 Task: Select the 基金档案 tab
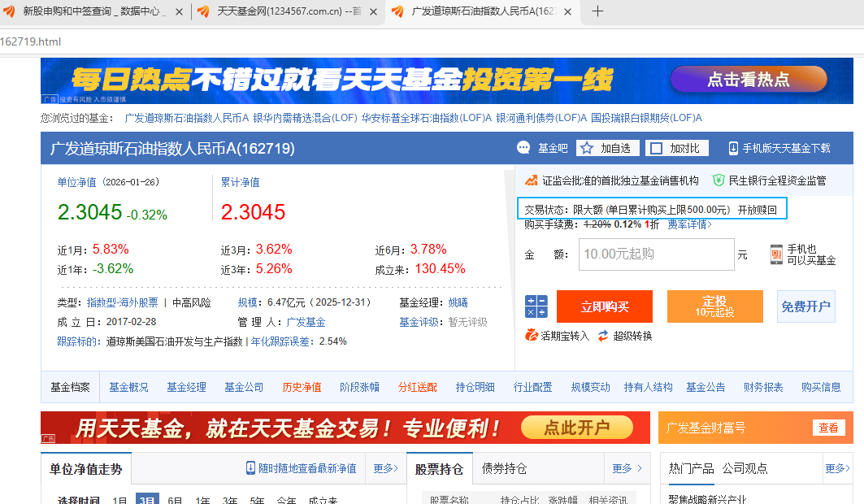[x=70, y=387]
